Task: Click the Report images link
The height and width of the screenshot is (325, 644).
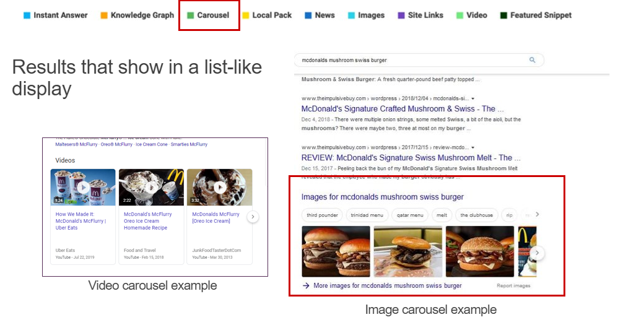Action: 513,285
